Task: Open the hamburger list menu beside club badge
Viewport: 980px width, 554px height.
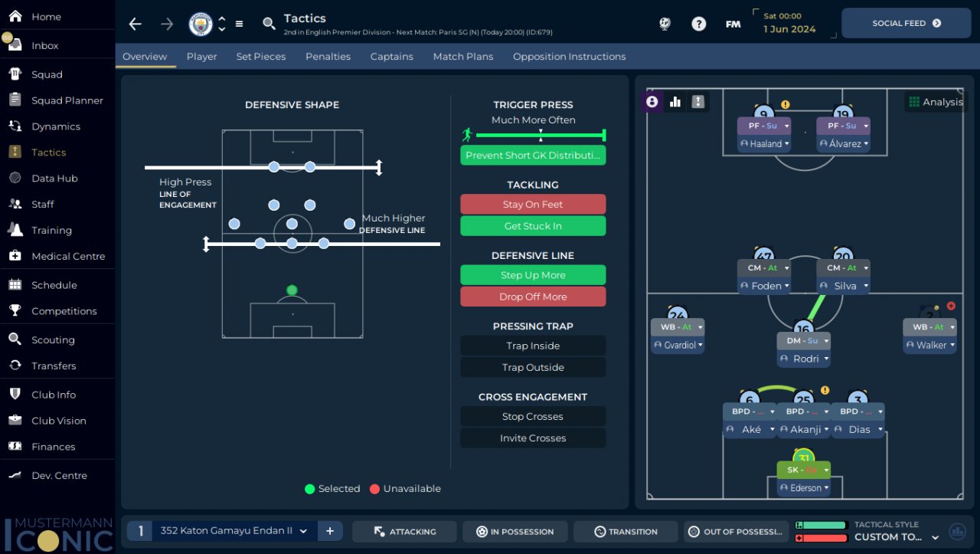Action: pos(239,24)
